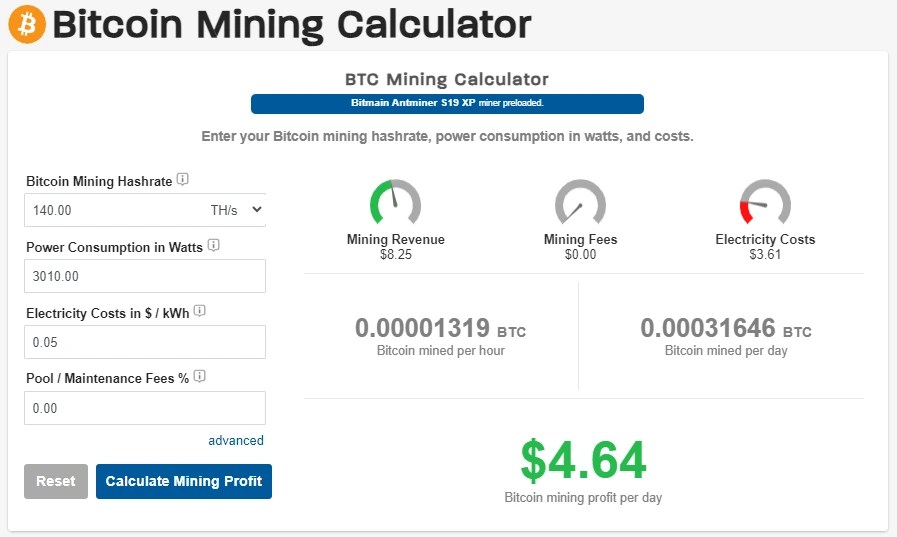Click the Electricity Costs $3.61 value

[x=765, y=254]
